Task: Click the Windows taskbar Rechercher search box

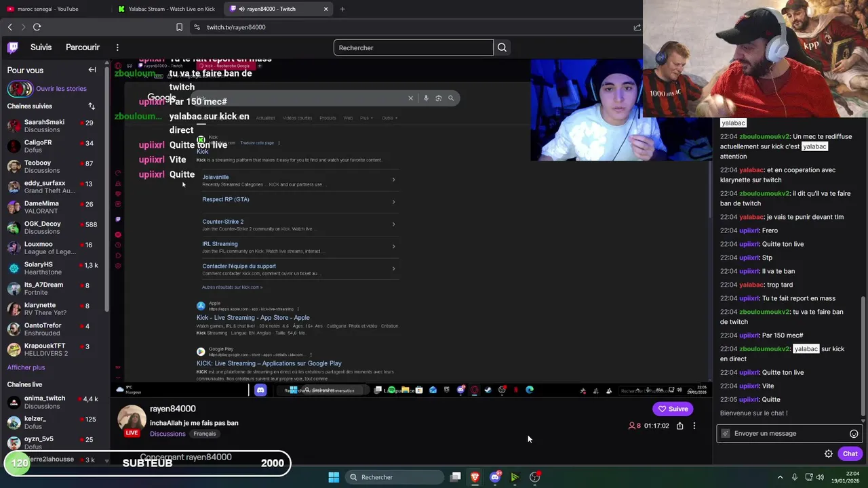Action: 395,477
